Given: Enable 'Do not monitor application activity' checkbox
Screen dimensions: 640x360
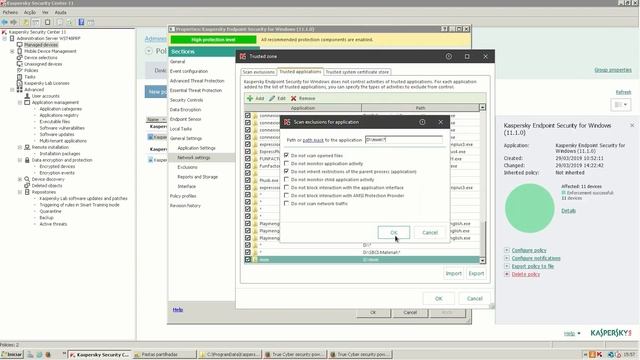Looking at the screenshot, I should pyautogui.click(x=287, y=163).
